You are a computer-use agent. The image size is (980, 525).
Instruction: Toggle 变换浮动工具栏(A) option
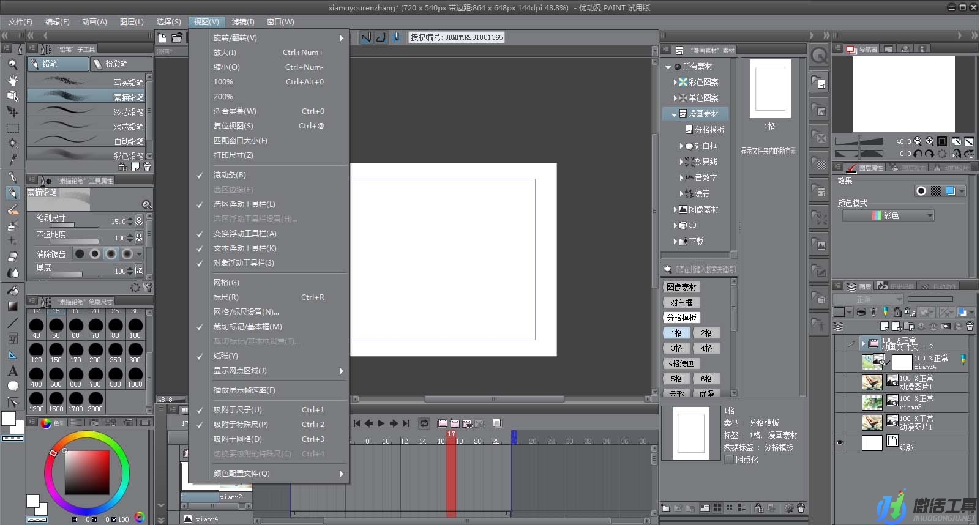tap(269, 234)
